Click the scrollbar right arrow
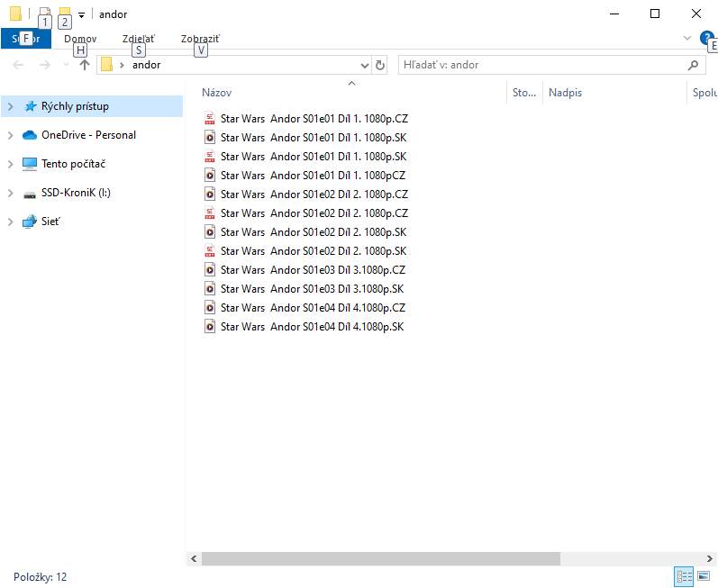This screenshot has height=588, width=718. point(709,558)
